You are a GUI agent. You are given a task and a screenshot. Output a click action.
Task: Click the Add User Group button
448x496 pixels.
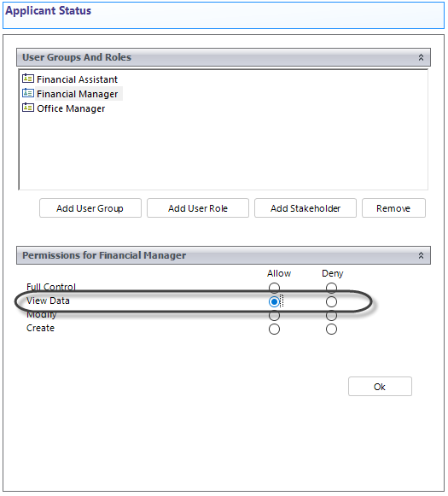click(x=90, y=208)
